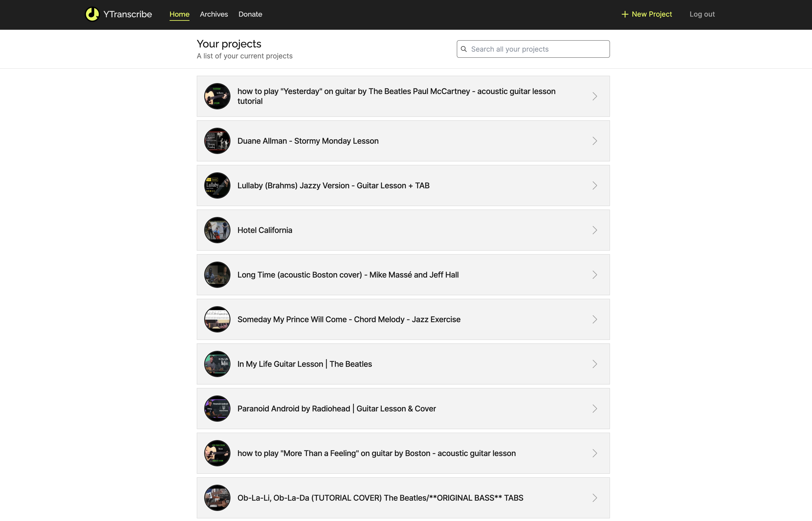Expand the Hotel California row chevron
Screen dimensions: 812x521
coord(595,230)
